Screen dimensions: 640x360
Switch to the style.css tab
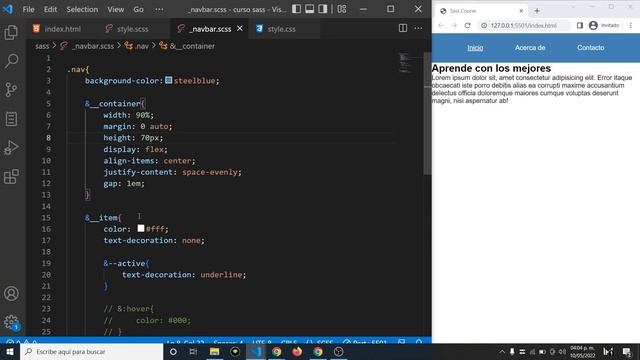281,29
